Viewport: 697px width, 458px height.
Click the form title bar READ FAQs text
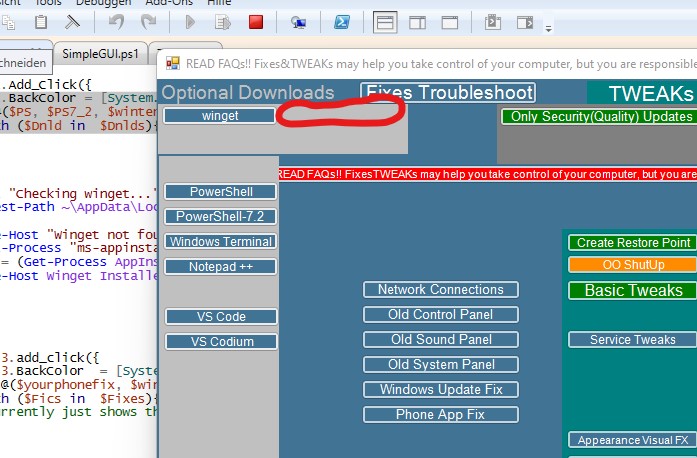point(441,64)
